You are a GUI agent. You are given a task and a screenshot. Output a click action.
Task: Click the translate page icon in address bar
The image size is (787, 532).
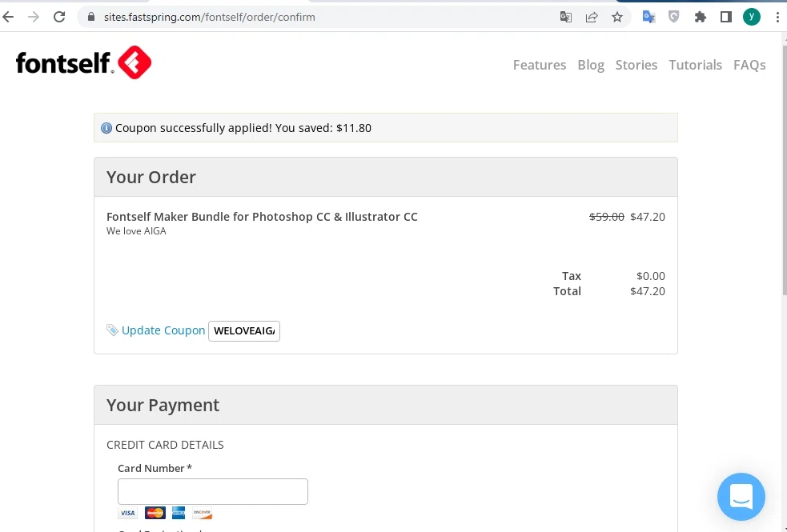pos(566,17)
